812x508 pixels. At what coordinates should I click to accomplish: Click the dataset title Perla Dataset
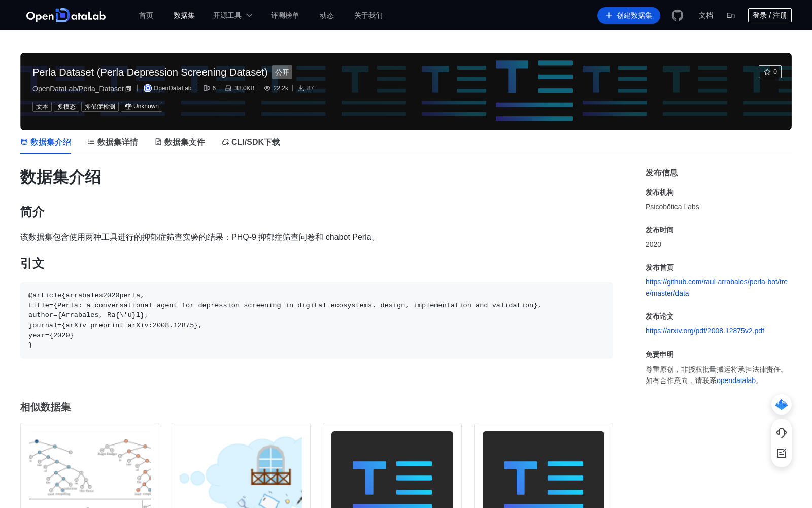[x=150, y=72]
